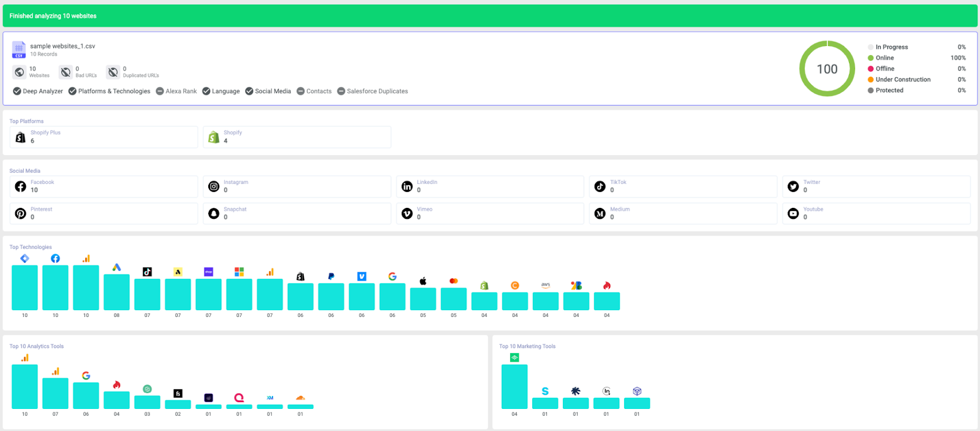Click the Bad URLs icon
The width and height of the screenshot is (980, 431).
click(66, 72)
